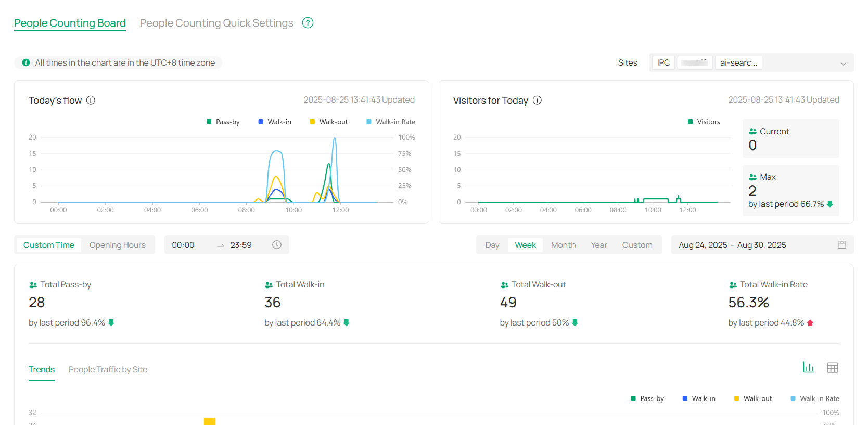Image resolution: width=868 pixels, height=425 pixels.
Task: Open the calendar icon date picker
Action: 841,245
